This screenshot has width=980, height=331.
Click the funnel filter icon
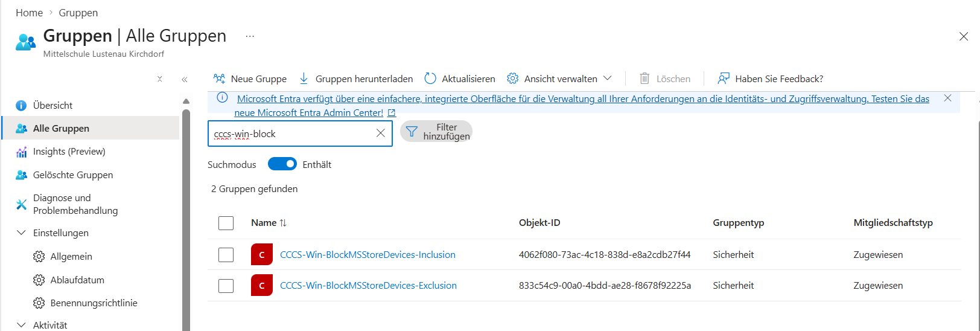click(412, 132)
